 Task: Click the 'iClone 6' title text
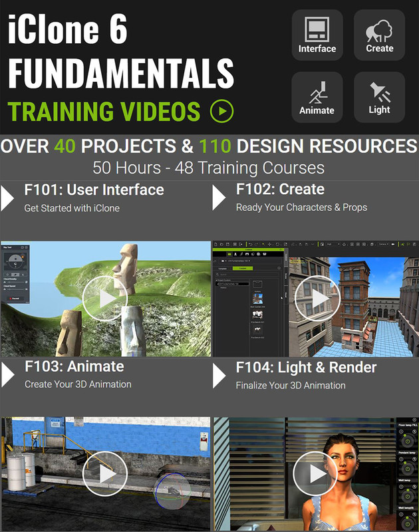click(67, 29)
